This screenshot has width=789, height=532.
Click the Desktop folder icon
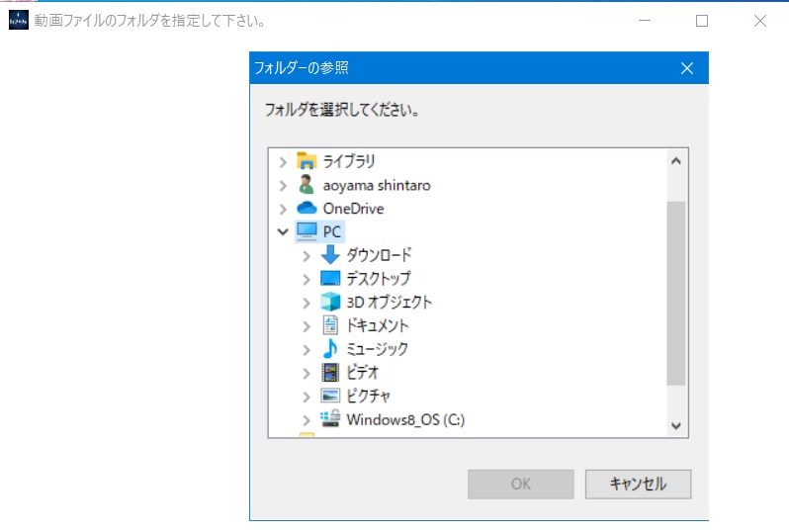tap(330, 279)
